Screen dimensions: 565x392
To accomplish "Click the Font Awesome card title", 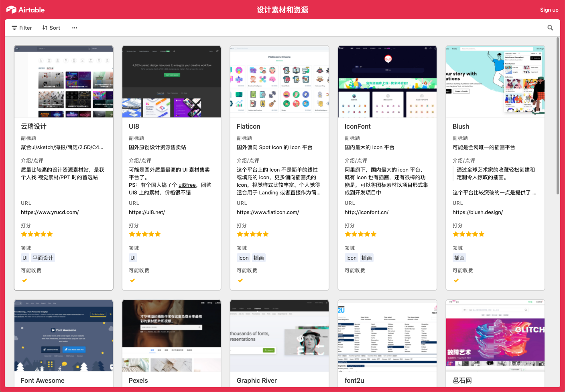I will (43, 380).
